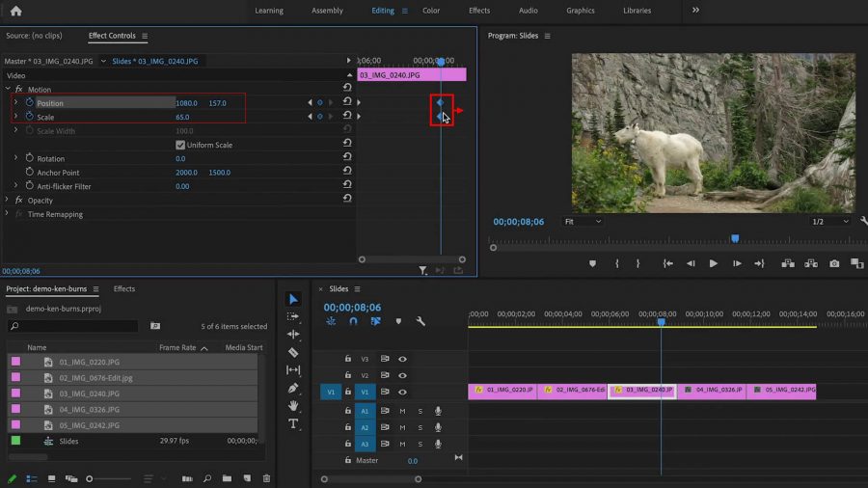This screenshot has height=488, width=868.
Task: Toggle V3 track output eye
Action: click(402, 359)
